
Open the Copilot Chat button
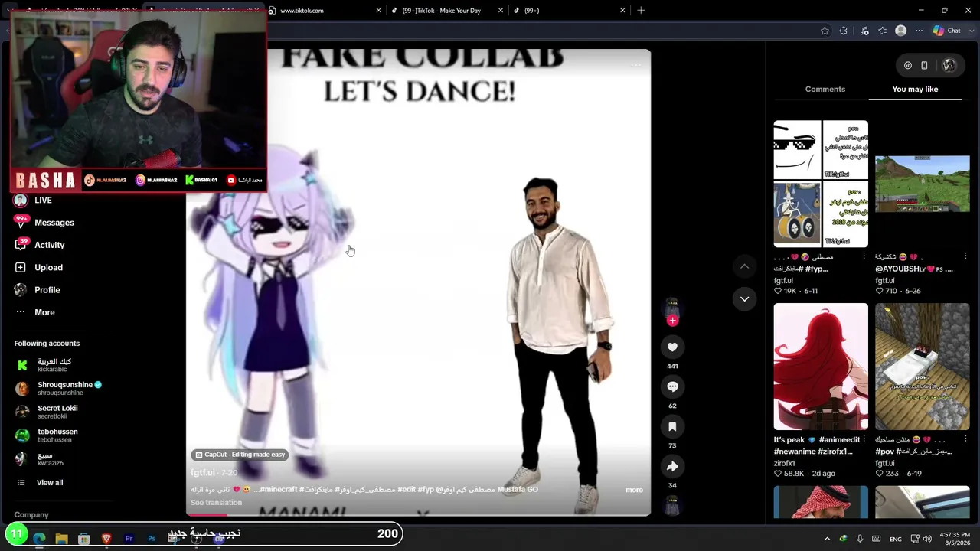coord(947,31)
